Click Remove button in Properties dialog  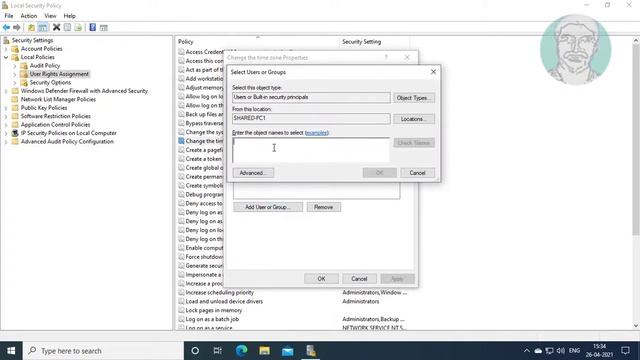(324, 207)
